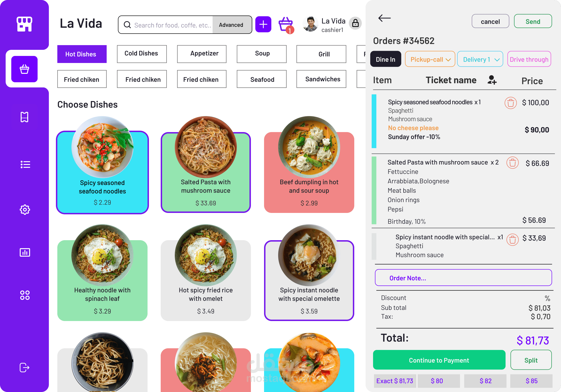Open the apps grid icon in sidebar
The height and width of the screenshot is (392, 561).
[x=24, y=295]
